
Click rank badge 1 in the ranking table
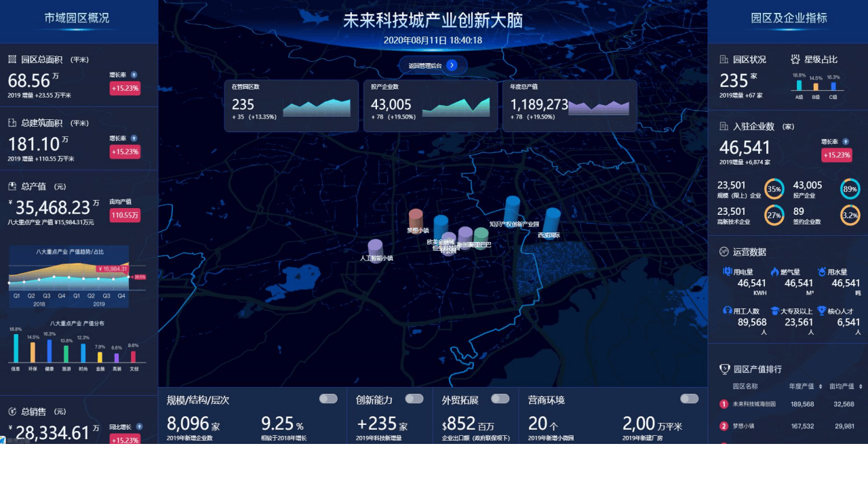click(724, 404)
